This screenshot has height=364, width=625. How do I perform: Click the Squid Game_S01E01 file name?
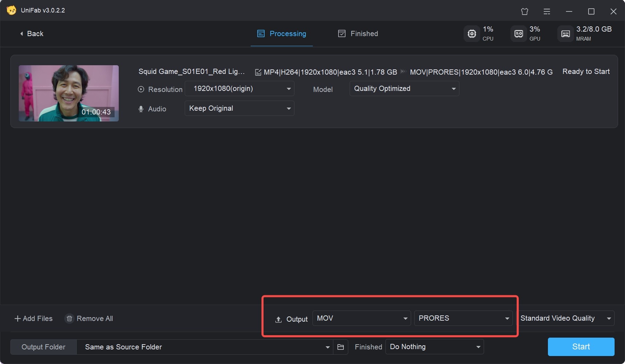coord(192,71)
